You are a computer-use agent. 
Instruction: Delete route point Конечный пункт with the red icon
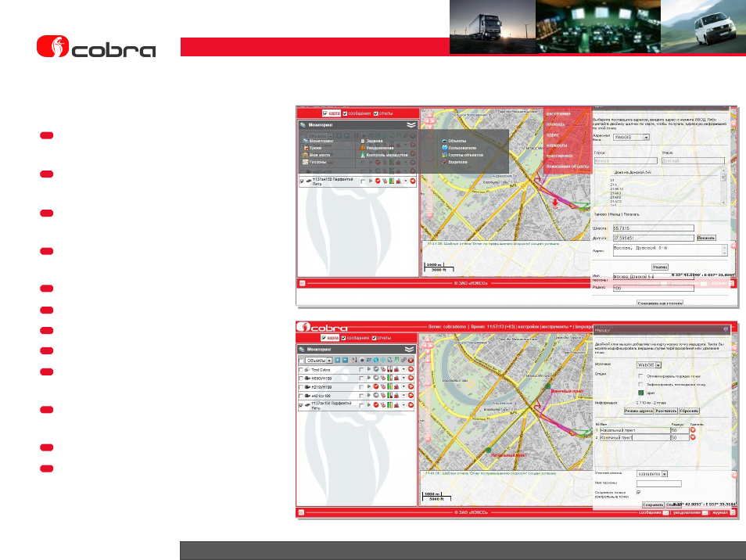693,437
